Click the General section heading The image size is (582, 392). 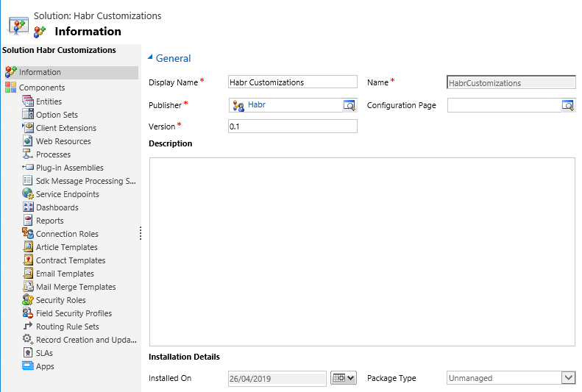174,58
